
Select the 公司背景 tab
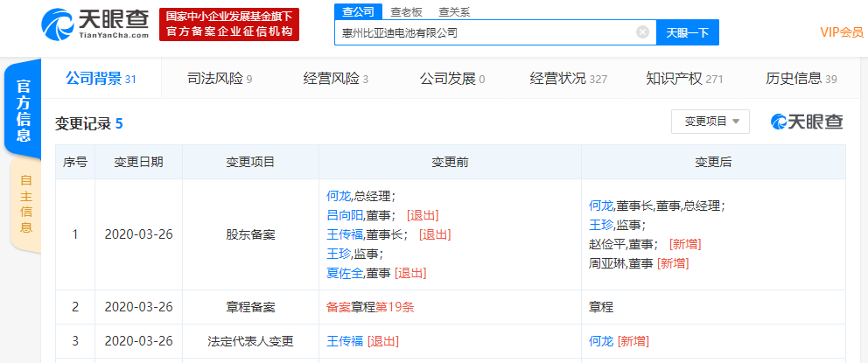click(x=101, y=79)
